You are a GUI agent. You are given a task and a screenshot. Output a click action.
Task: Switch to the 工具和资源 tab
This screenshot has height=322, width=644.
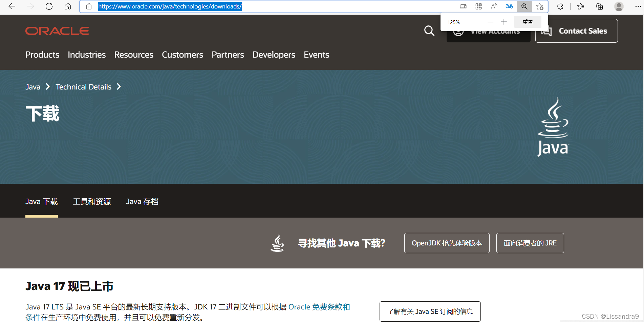(92, 202)
